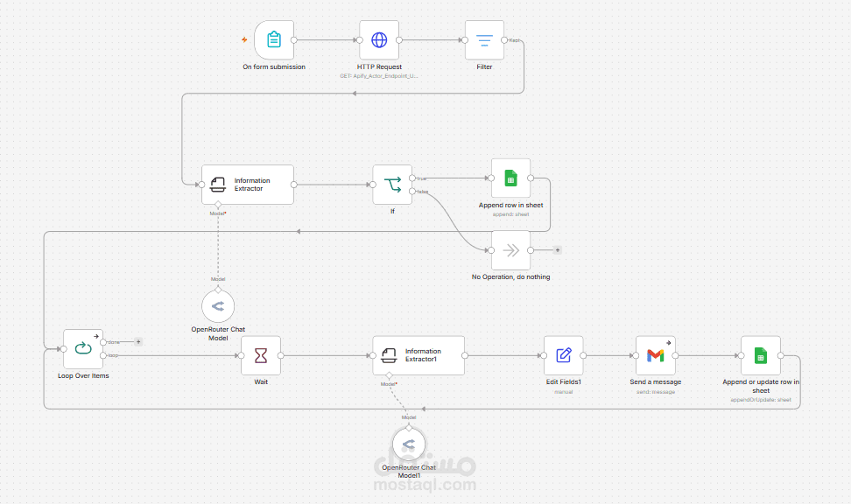The height and width of the screenshot is (504, 851).
Task: Click the GET Apify Actor Endpoint subtitle
Action: (x=379, y=76)
